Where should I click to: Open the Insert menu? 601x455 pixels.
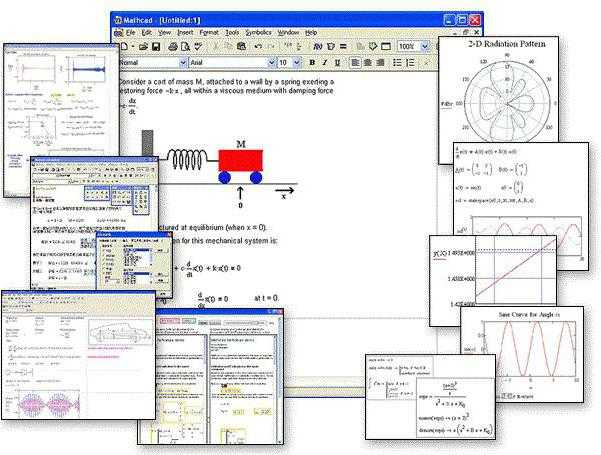click(185, 33)
